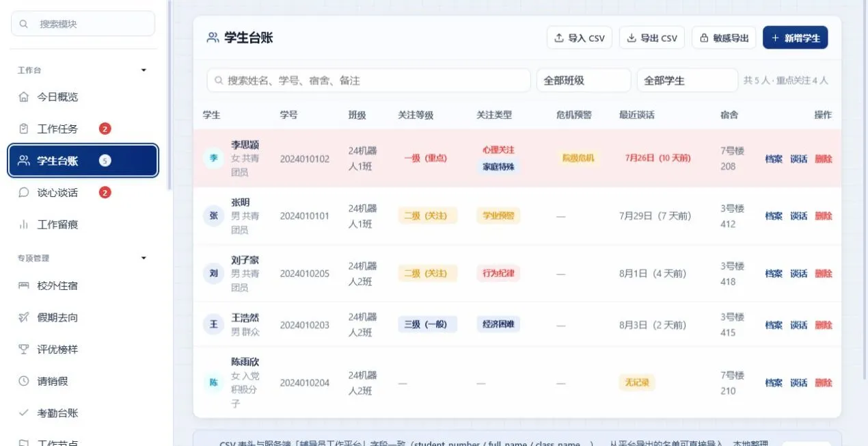Click the 敏感导出 lock button
This screenshot has height=446, width=868.
724,38
